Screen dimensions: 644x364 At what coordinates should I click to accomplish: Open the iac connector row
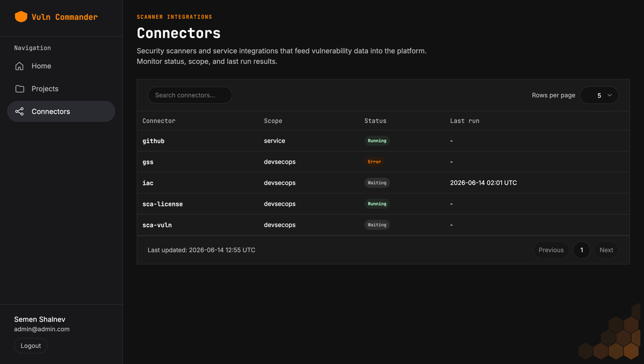point(383,183)
